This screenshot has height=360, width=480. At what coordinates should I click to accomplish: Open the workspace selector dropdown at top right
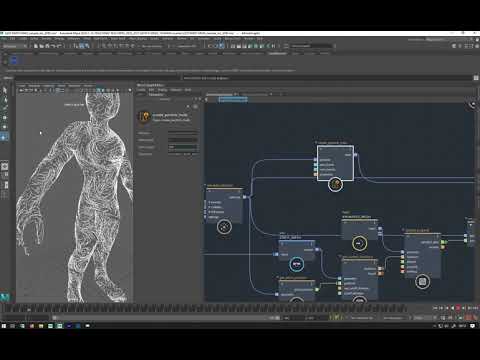[448, 39]
